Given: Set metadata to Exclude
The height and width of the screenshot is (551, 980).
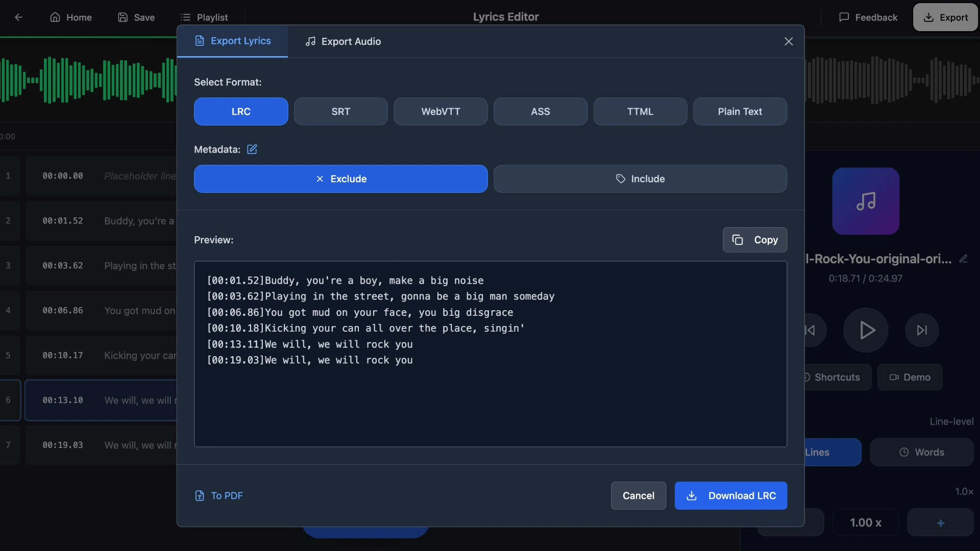Looking at the screenshot, I should click(340, 179).
